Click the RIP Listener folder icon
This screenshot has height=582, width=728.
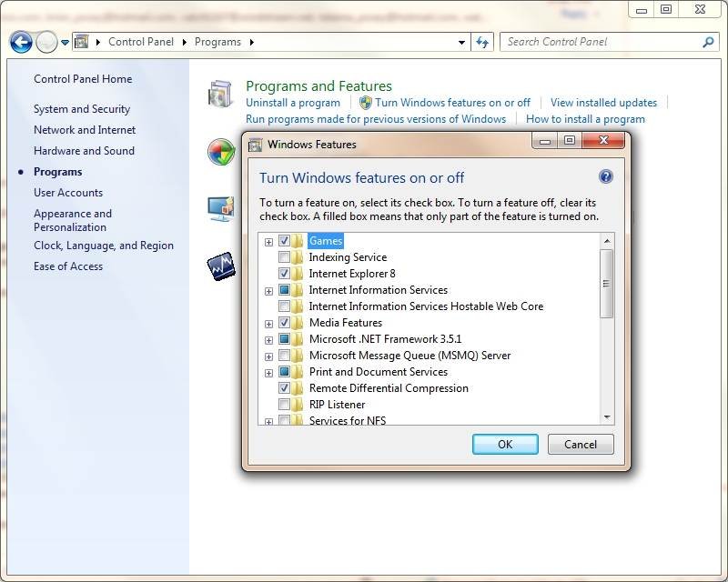coord(298,405)
